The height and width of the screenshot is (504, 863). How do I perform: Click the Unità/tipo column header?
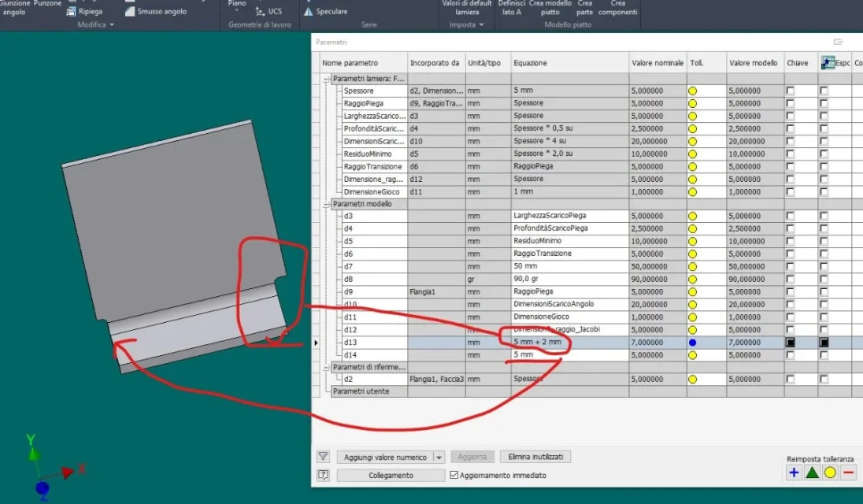point(488,63)
